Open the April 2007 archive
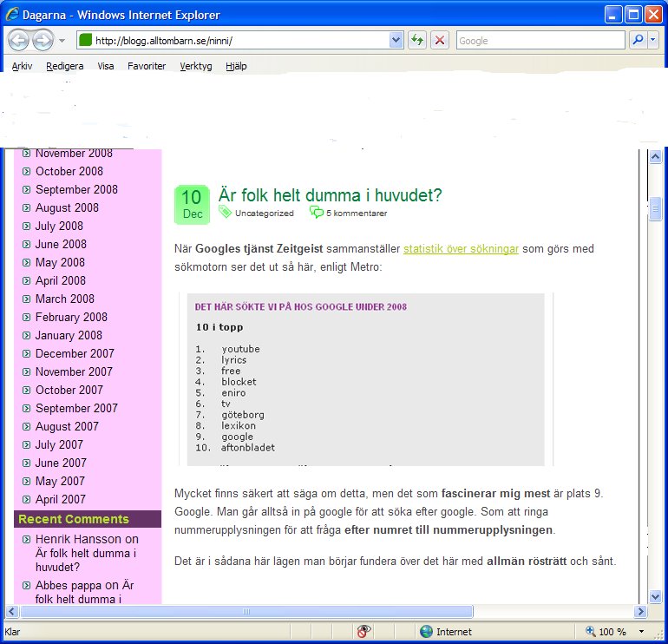The height and width of the screenshot is (644, 668). [61, 500]
